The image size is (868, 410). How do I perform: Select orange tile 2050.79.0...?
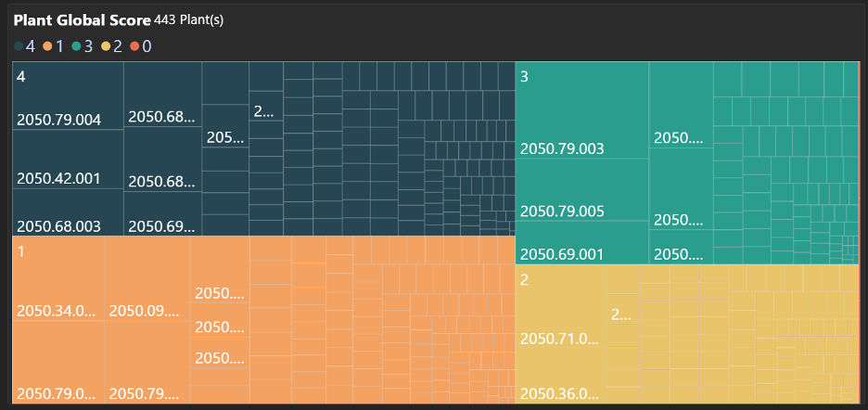[58, 362]
